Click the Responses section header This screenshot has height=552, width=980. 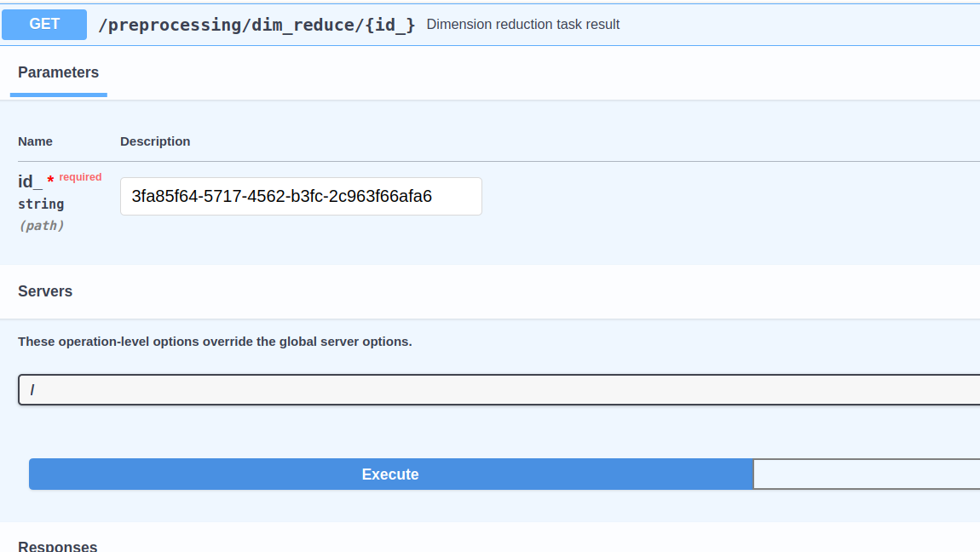[x=58, y=545]
